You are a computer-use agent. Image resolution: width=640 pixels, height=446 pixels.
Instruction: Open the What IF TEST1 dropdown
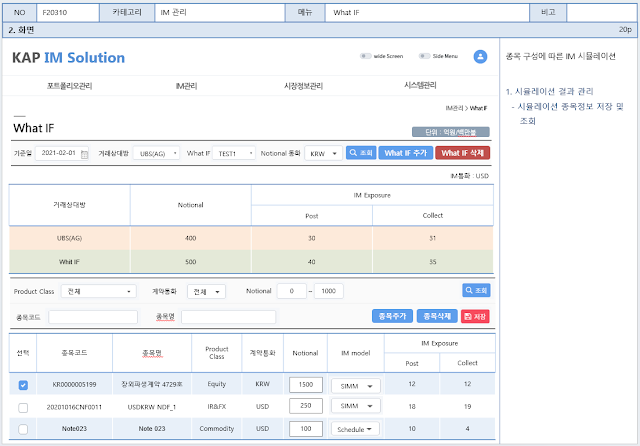[x=234, y=153]
